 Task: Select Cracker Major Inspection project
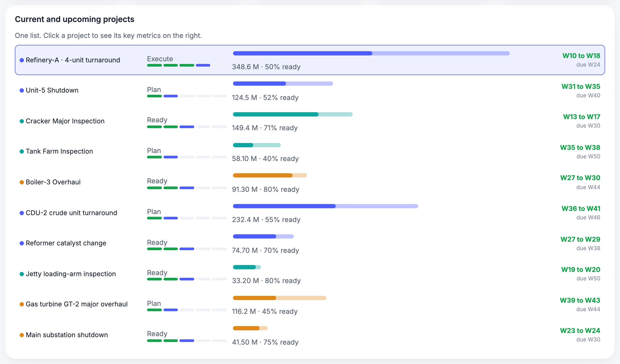[310, 121]
